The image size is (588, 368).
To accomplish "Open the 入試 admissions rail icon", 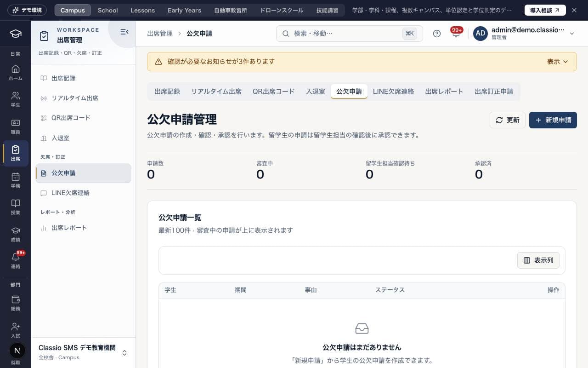I will pos(16,330).
